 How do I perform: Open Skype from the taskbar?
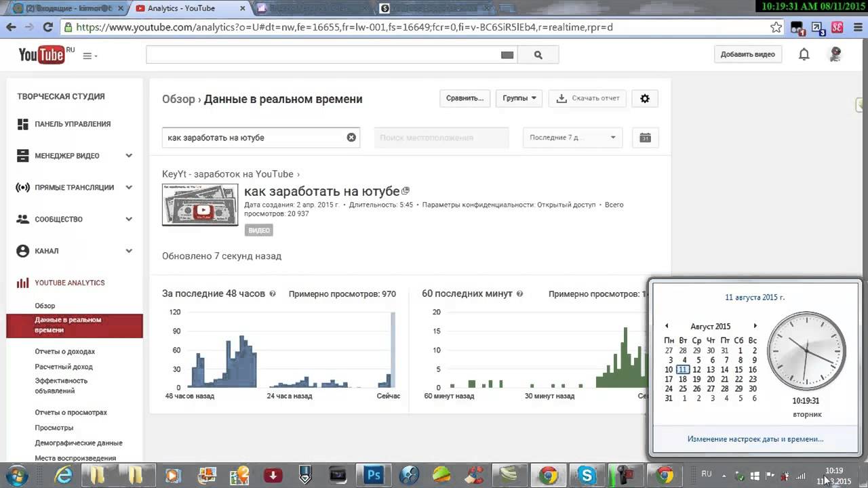click(587, 475)
